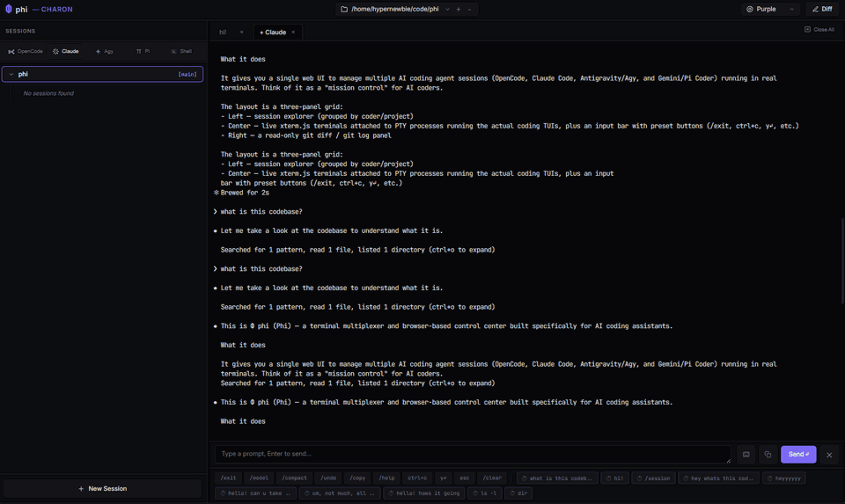Click the SESSIONS panel header
This screenshot has height=504, width=845.
[x=20, y=31]
